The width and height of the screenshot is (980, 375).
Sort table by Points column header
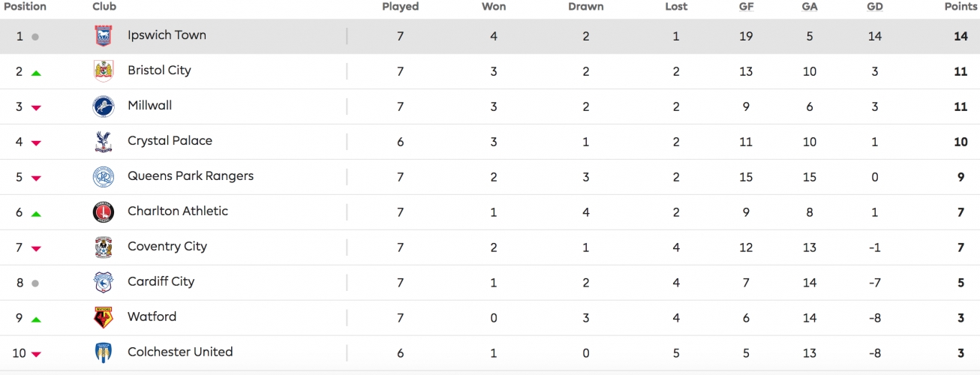(x=961, y=7)
